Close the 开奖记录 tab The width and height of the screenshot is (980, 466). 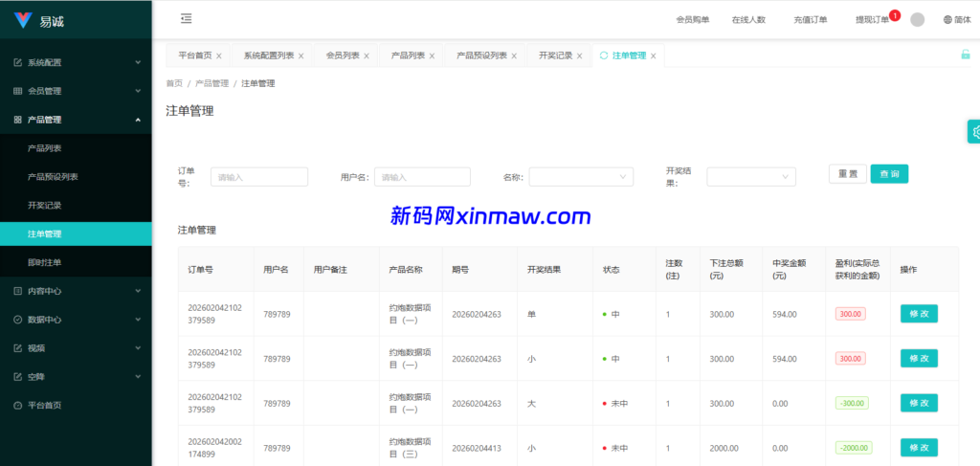pos(579,56)
